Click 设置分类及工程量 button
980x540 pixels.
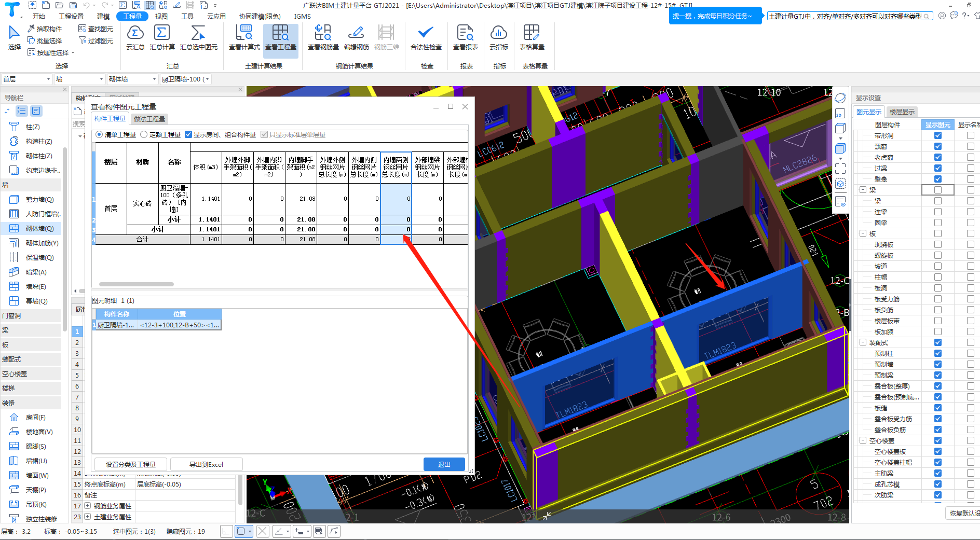click(131, 464)
